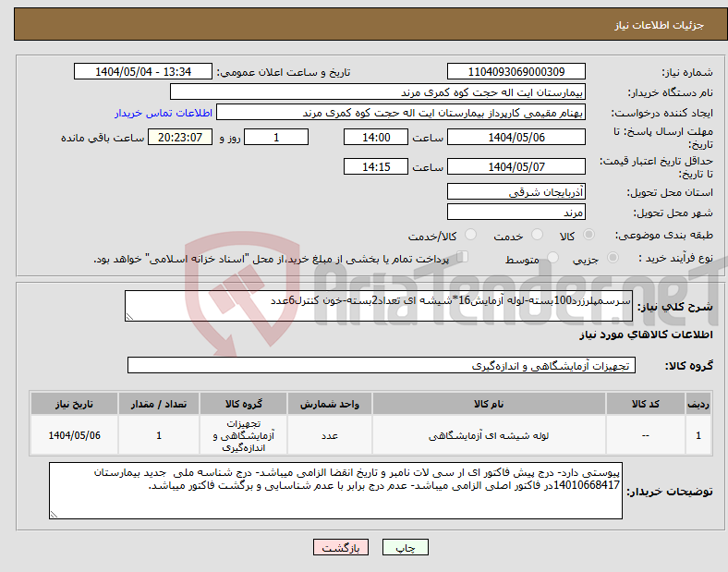The height and width of the screenshot is (572, 728).
Task: Click the تجهیزات آزمایشگاهی و اندازه‌گیری table cell
Action: 243,435
